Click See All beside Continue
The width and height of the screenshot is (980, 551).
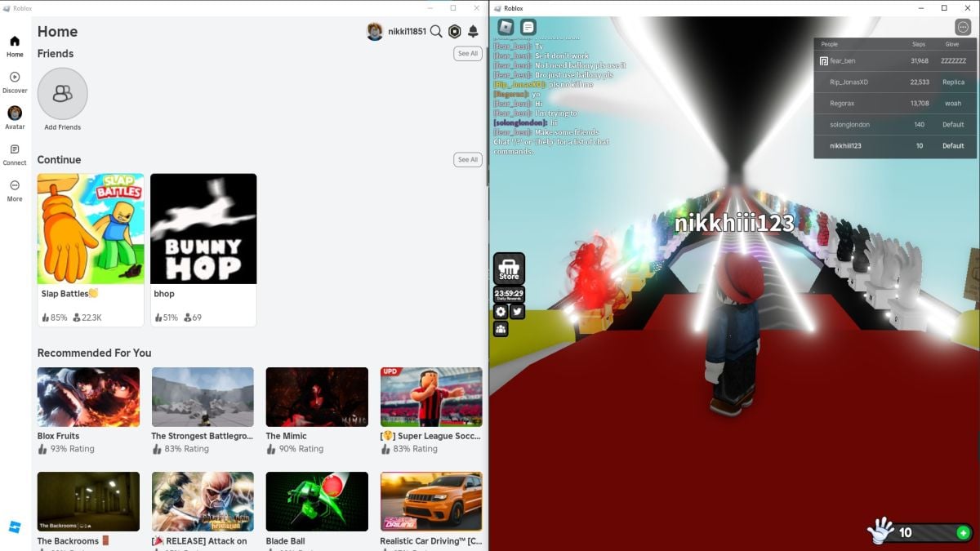(x=467, y=160)
